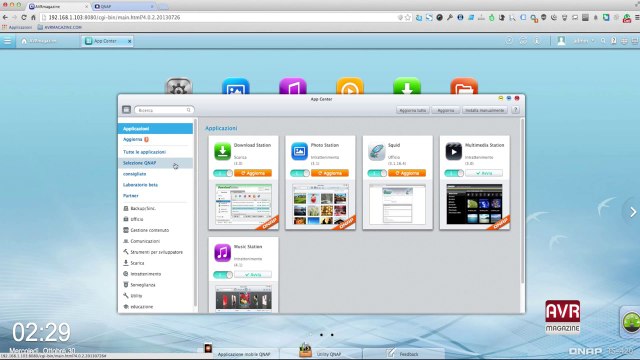Click orange Aggiorna button for Download Station
This screenshot has width=640, height=360.
pyautogui.click(x=253, y=173)
